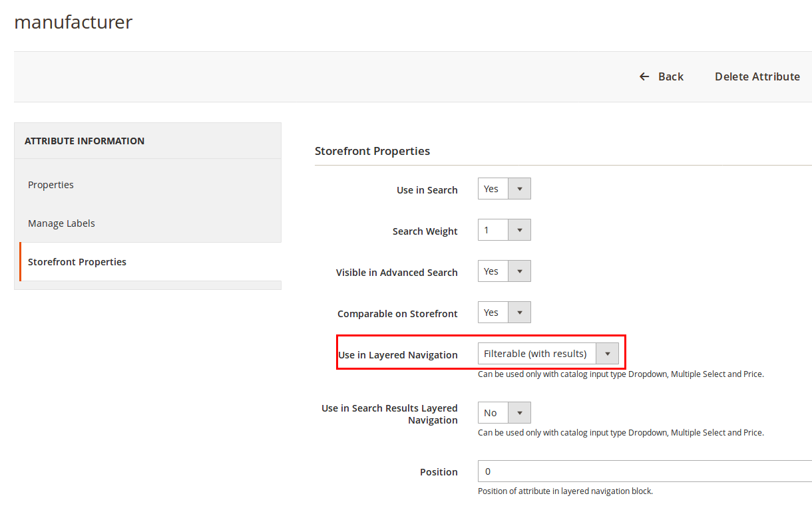
Task: Click the Position field label
Action: click(439, 472)
